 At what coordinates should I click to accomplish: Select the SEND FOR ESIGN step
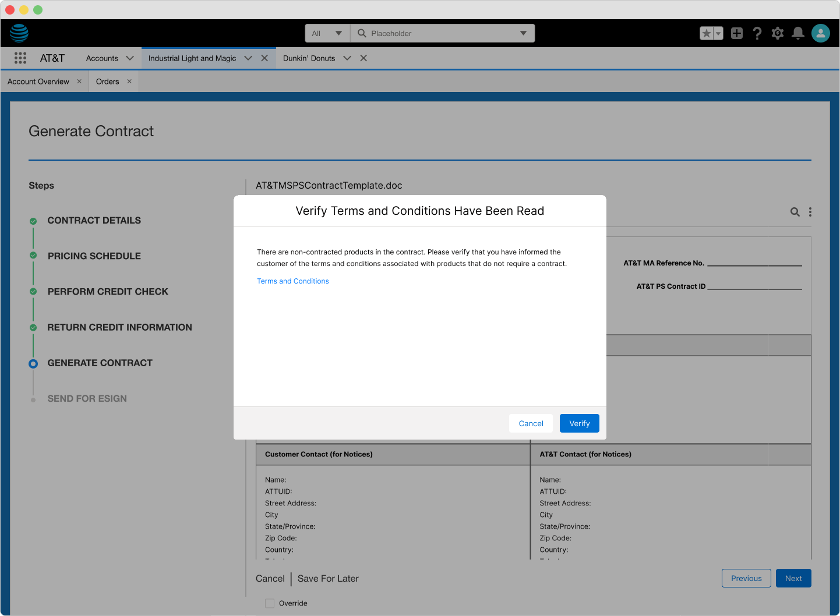click(x=87, y=399)
